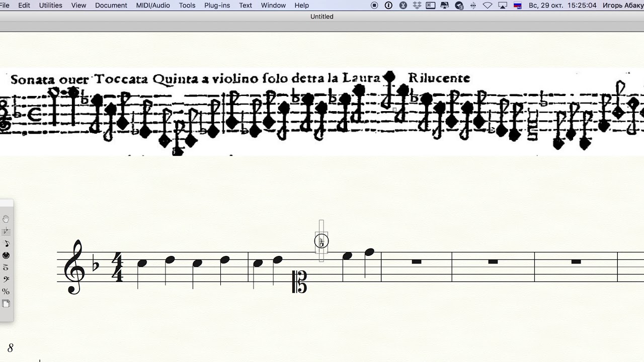
Task: Click the flat key signature on staff
Action: point(97,265)
